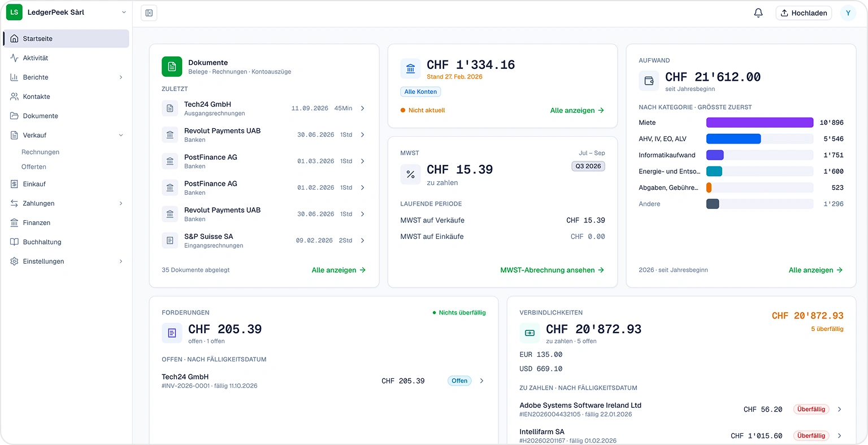Click Alle anzeigen in the Dokumente card
Viewport: 868px width, 445px height.
tap(338, 270)
